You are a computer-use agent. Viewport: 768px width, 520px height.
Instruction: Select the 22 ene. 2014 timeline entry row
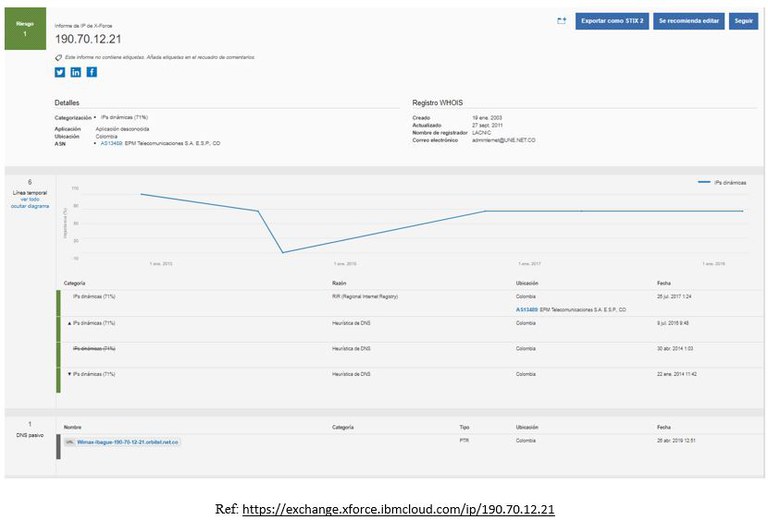point(400,373)
